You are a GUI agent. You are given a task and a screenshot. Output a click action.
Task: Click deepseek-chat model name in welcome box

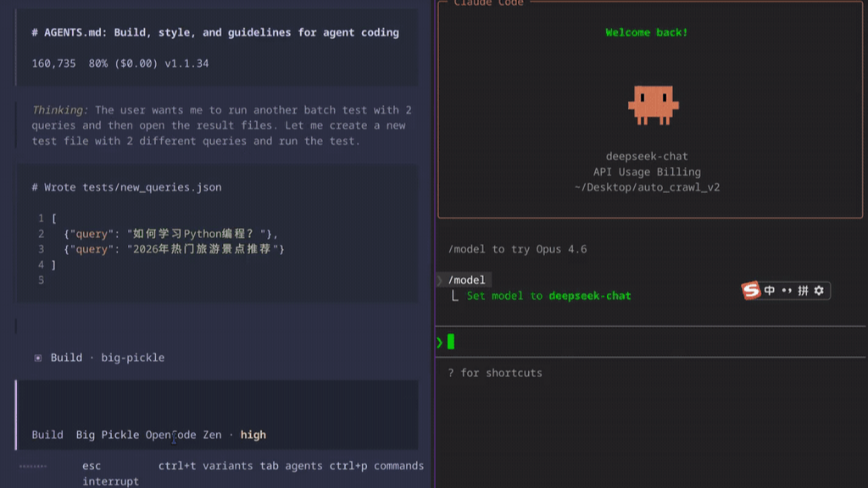coord(647,156)
